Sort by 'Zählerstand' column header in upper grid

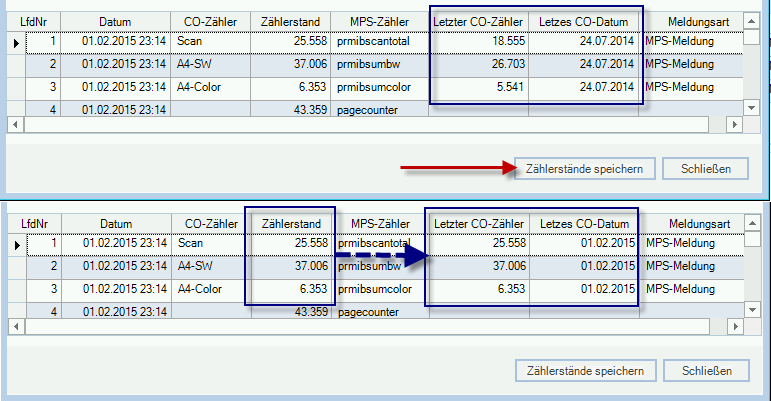(289, 20)
